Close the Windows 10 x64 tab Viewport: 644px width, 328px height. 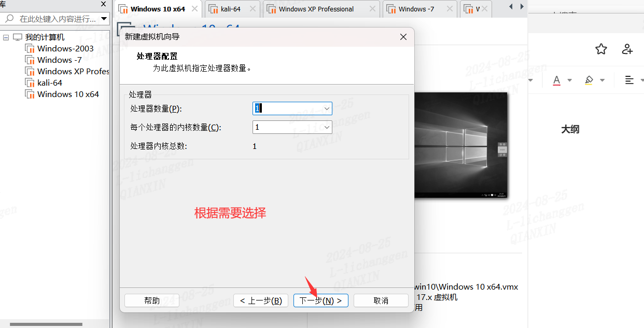[195, 9]
